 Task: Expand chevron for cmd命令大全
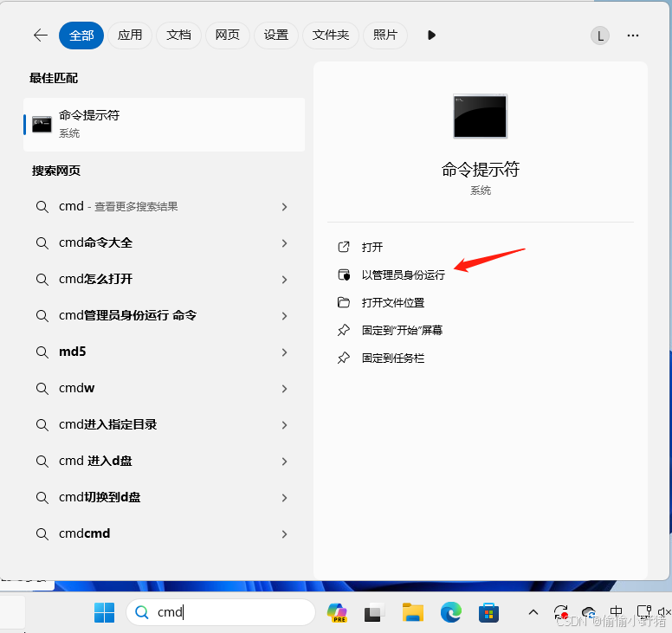[284, 243]
